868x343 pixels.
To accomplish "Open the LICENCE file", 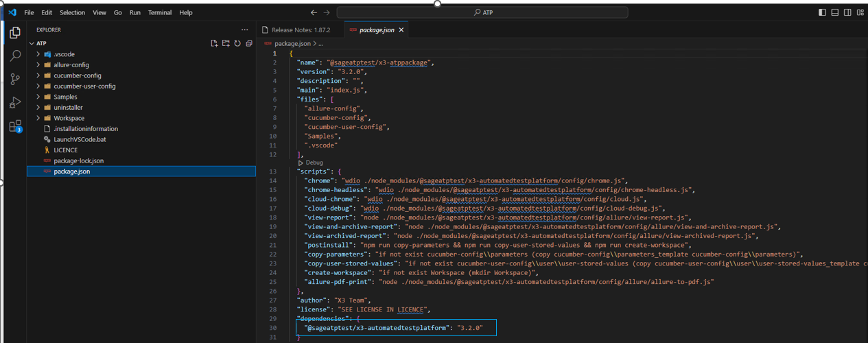I will coord(66,150).
